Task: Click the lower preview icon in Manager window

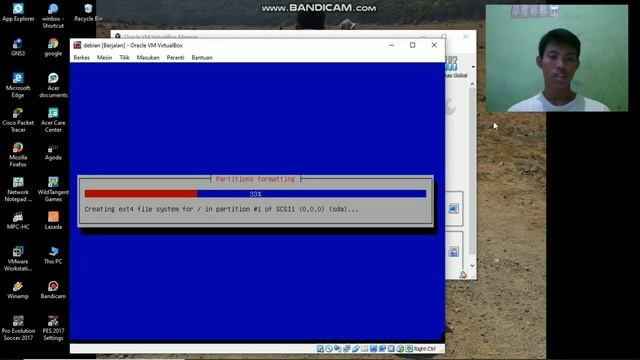Action: (453, 251)
